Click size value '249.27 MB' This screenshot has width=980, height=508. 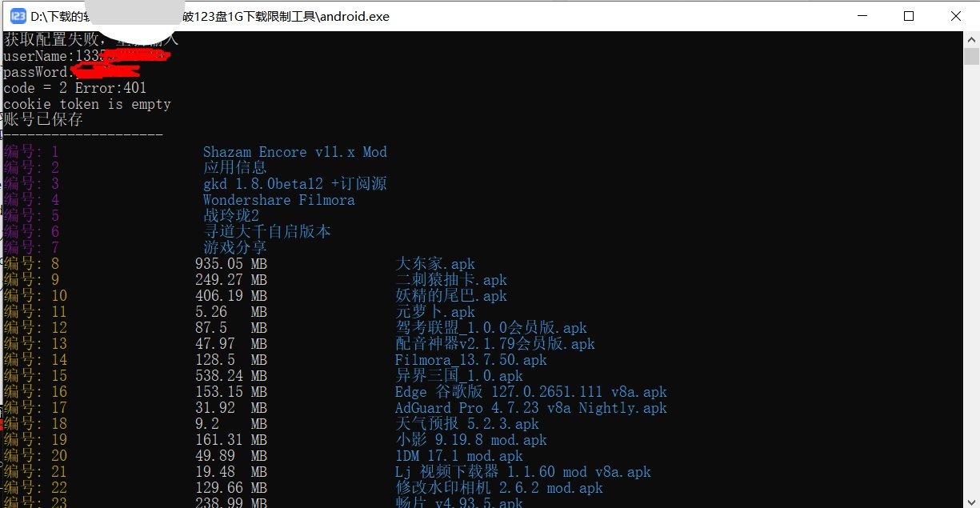231,280
